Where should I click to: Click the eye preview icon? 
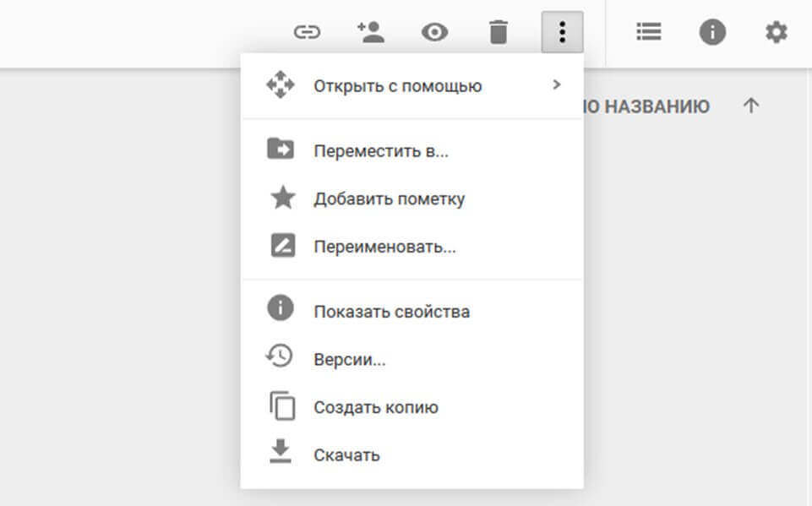pos(434,32)
